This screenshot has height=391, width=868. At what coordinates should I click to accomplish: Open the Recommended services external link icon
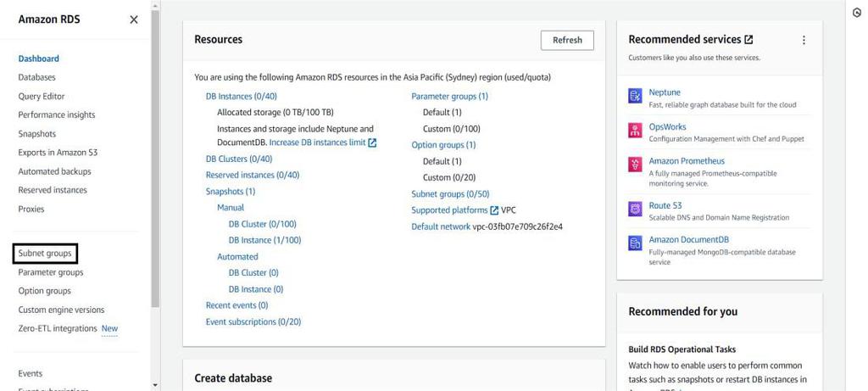[x=748, y=40]
